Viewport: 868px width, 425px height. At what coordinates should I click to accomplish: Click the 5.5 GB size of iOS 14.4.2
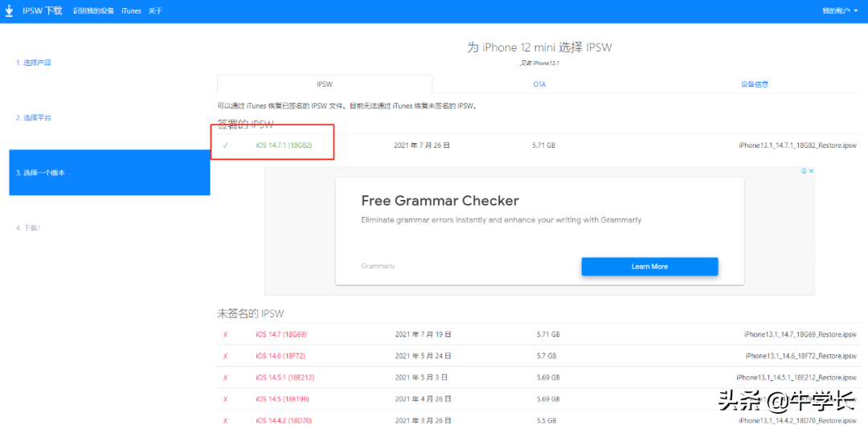coord(547,420)
